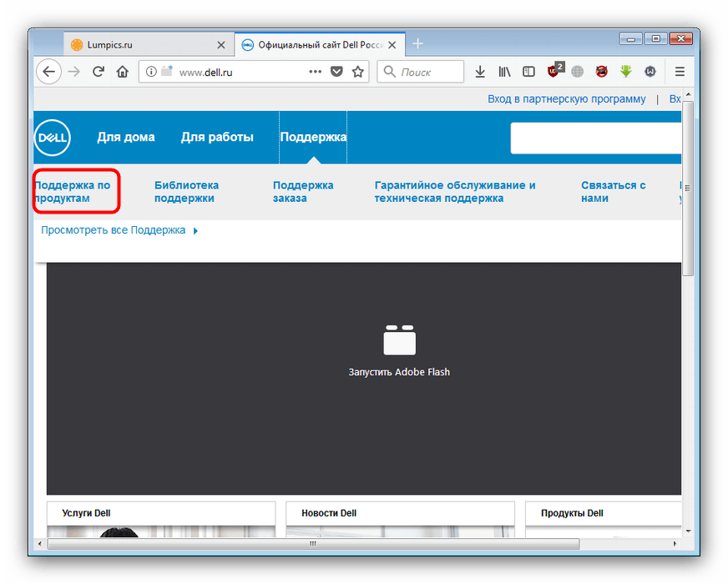Open the Downloads panel
The width and height of the screenshot is (728, 584).
click(480, 72)
